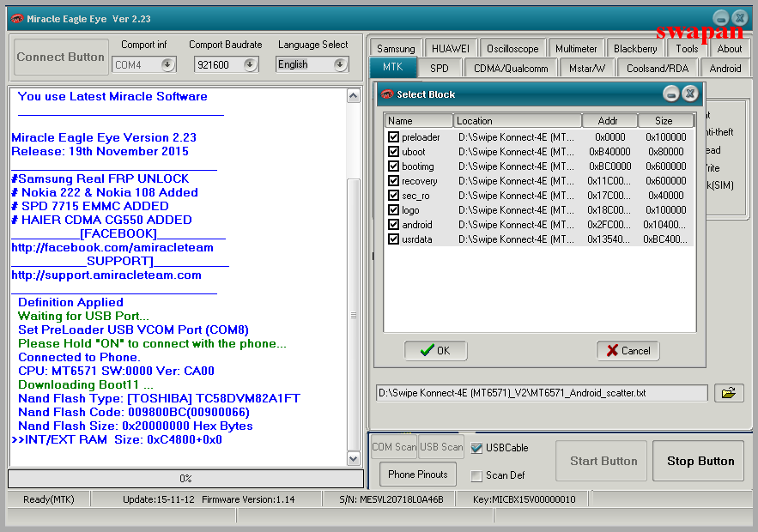This screenshot has height=532, width=758.
Task: Open the CDMA/Qualcomm tab
Action: pyautogui.click(x=511, y=68)
